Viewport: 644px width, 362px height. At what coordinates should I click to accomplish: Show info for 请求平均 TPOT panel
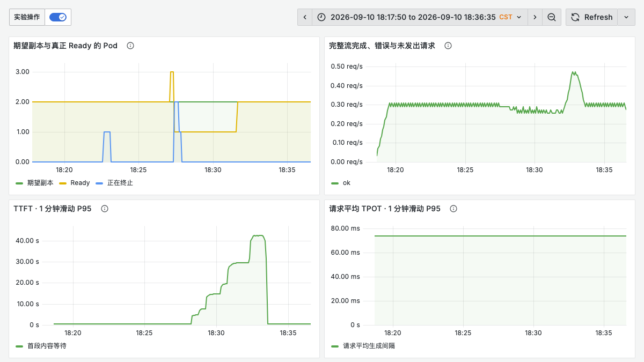pos(453,209)
